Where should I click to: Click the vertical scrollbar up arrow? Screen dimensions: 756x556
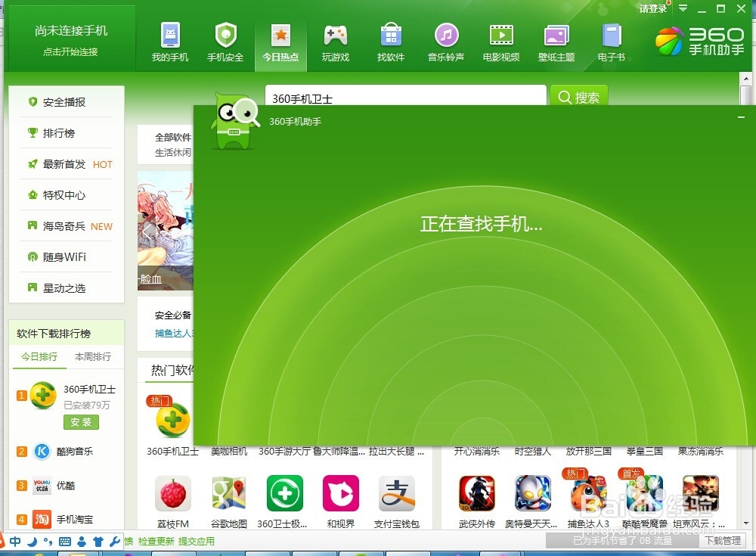tap(746, 78)
